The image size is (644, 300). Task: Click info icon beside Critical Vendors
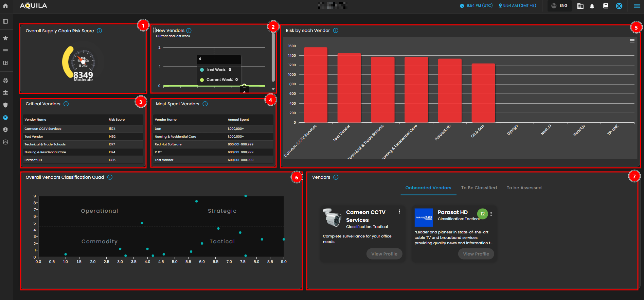[x=66, y=104]
